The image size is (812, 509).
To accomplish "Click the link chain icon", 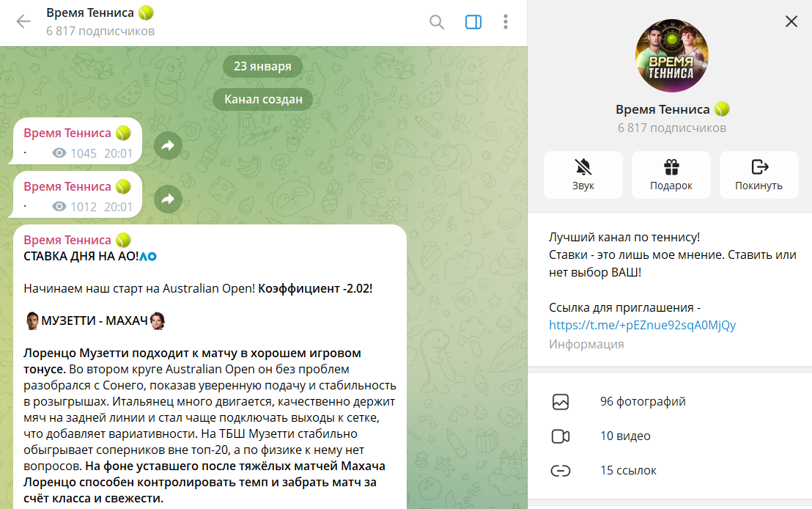I will (561, 471).
